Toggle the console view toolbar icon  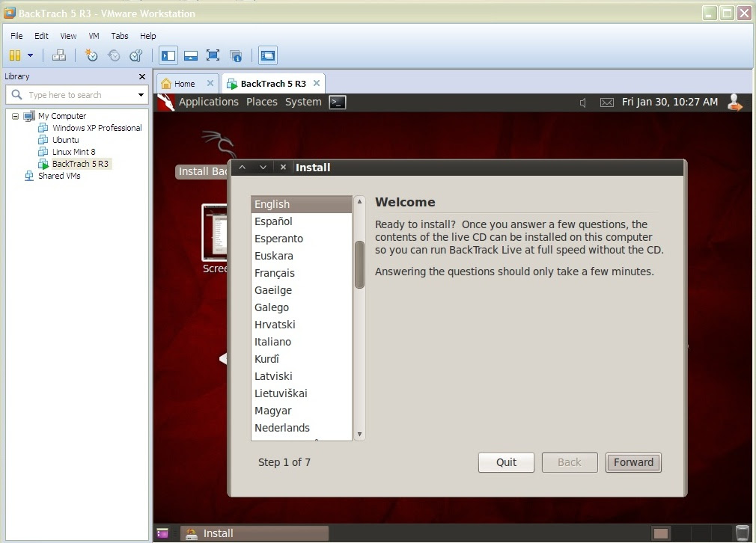(x=267, y=55)
